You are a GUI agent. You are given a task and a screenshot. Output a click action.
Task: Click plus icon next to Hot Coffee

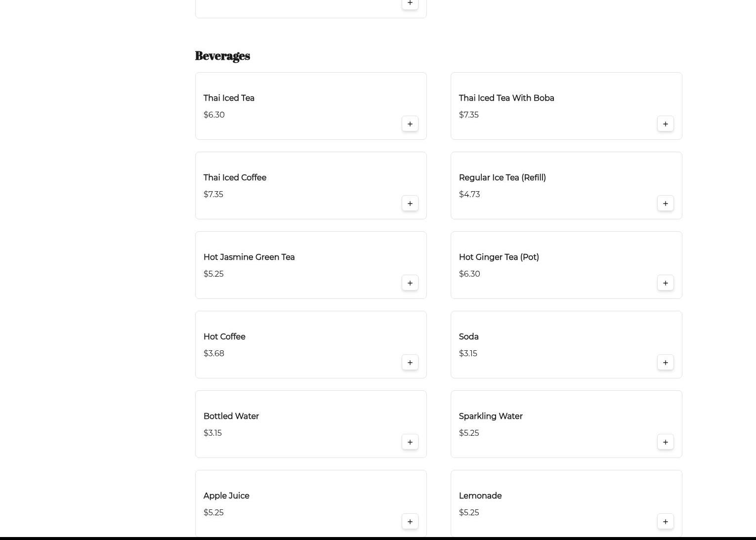410,363
